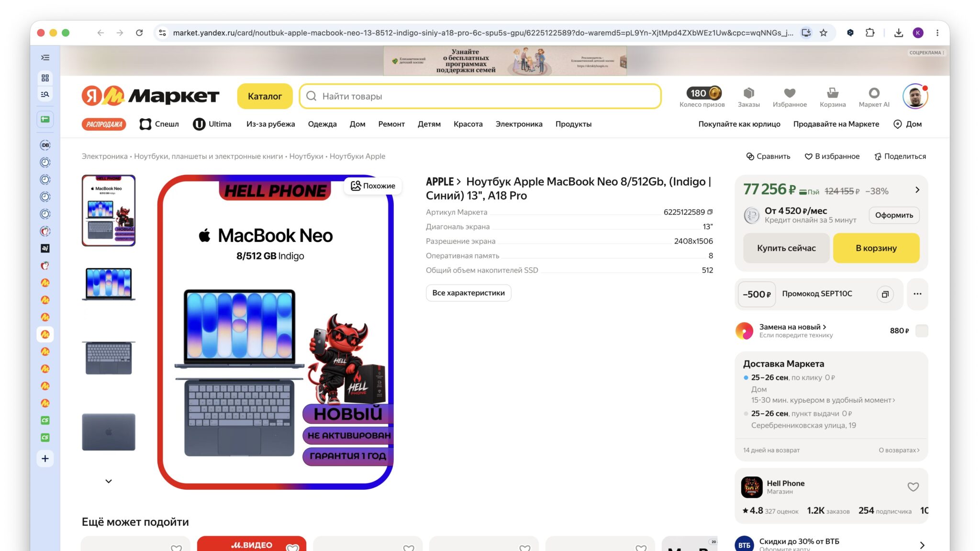
Task: Switch to the DB sidebar tab
Action: tap(45, 145)
